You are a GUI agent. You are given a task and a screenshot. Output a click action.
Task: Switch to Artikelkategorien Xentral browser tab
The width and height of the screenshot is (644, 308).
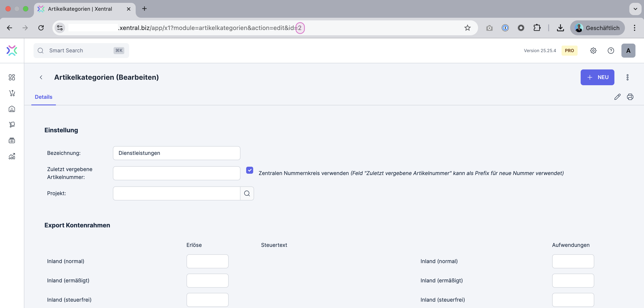[x=80, y=9]
